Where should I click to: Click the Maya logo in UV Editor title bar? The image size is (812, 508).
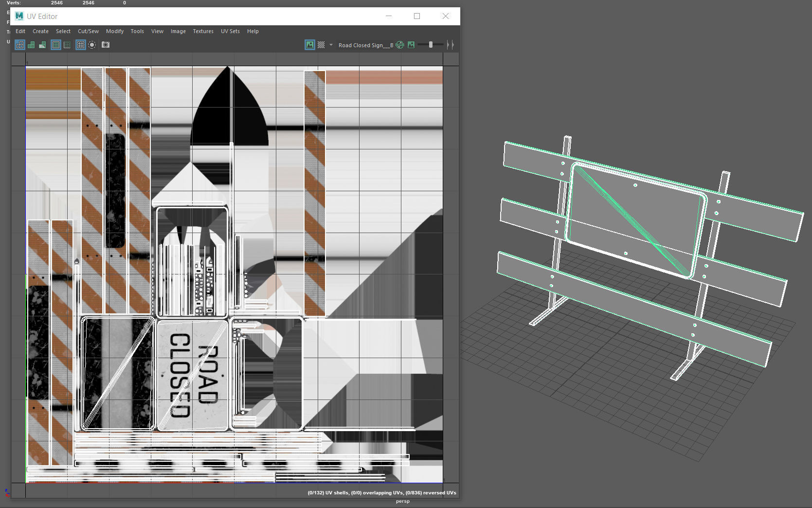[x=19, y=16]
